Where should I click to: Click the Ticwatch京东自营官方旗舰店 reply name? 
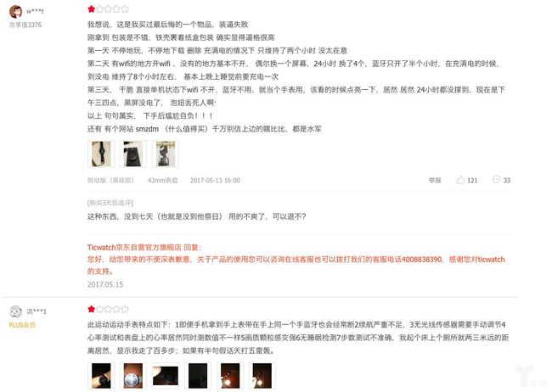(134, 248)
